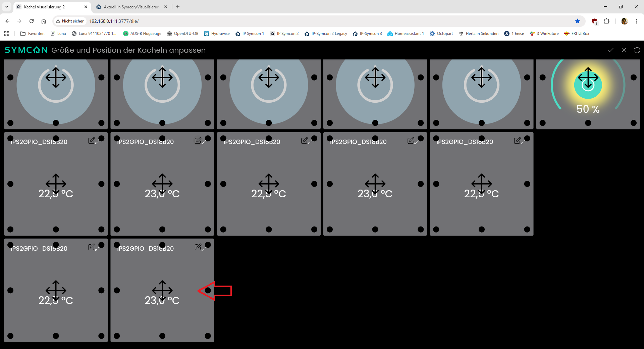Click the move icon on the last bottom-row temperature tile
644x349 pixels.
(162, 290)
